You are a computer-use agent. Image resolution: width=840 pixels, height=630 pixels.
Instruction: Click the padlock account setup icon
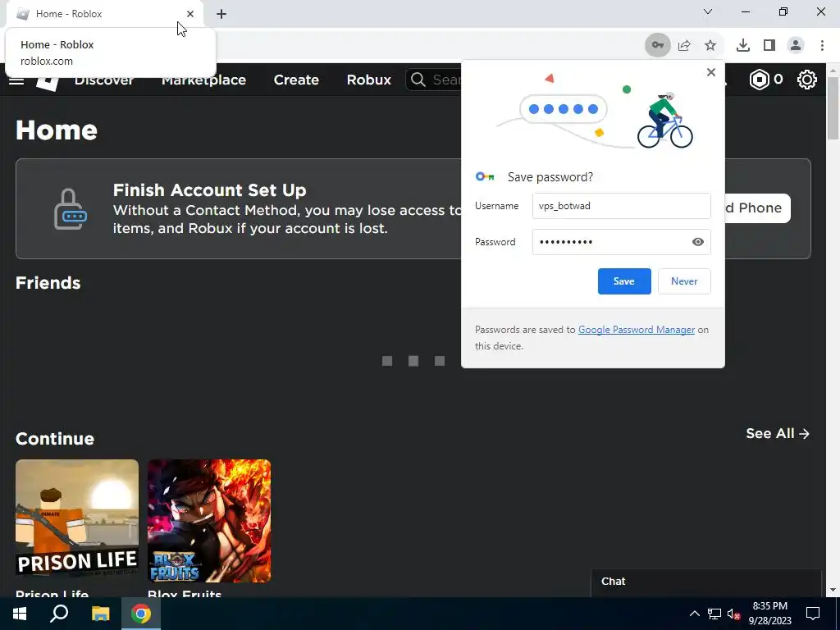point(71,209)
